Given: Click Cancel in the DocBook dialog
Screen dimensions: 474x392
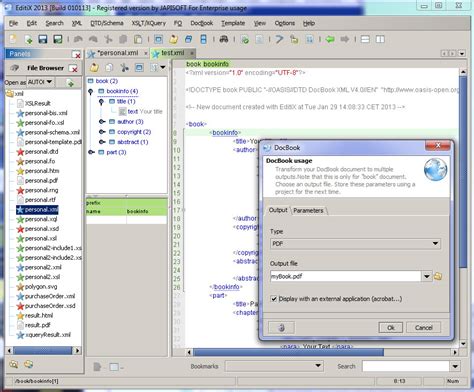Looking at the screenshot, I should 423,327.
